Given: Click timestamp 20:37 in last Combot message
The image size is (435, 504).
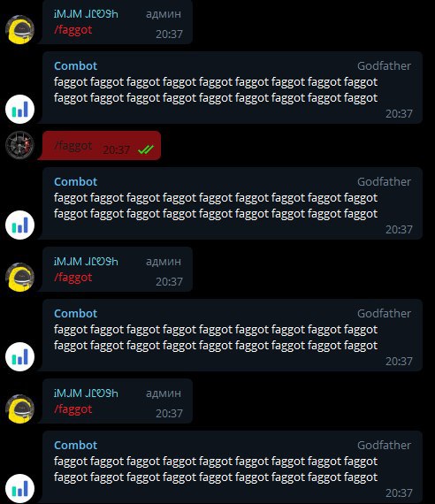Looking at the screenshot, I should 399,493.
